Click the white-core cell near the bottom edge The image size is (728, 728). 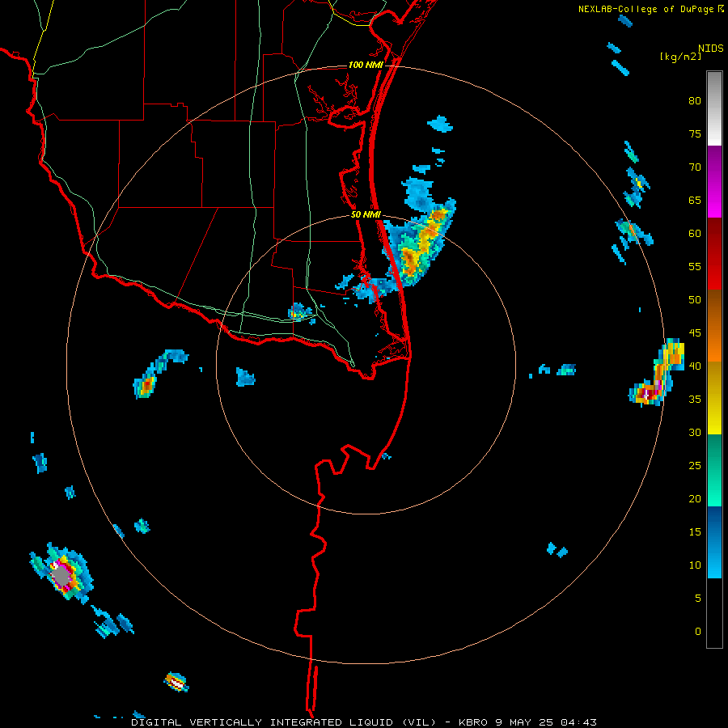(x=176, y=682)
